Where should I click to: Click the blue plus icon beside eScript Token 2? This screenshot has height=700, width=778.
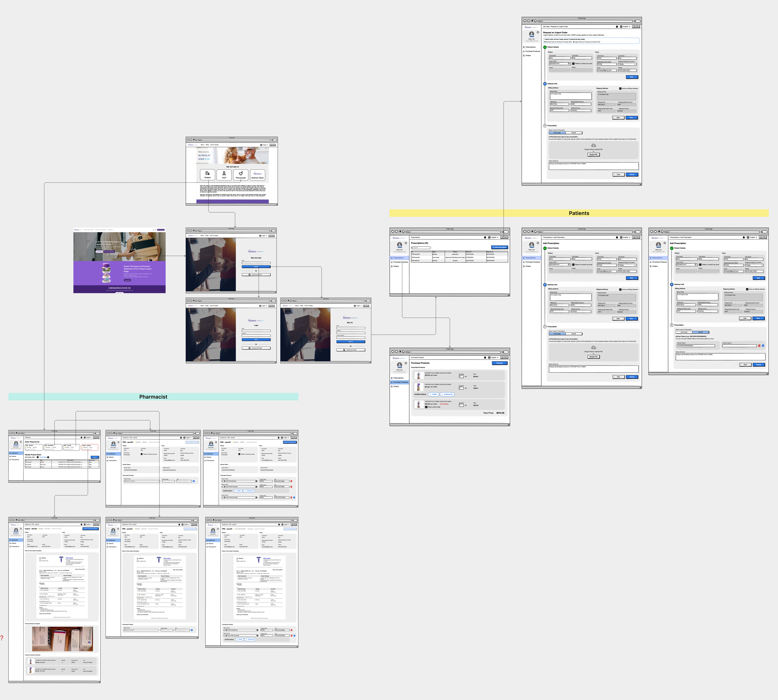coord(763,346)
